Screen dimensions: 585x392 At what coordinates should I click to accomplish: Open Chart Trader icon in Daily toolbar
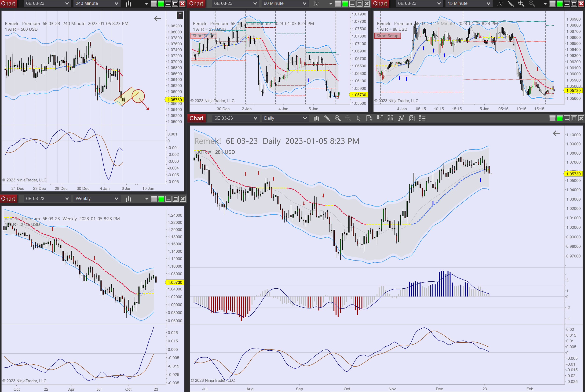tap(380, 118)
